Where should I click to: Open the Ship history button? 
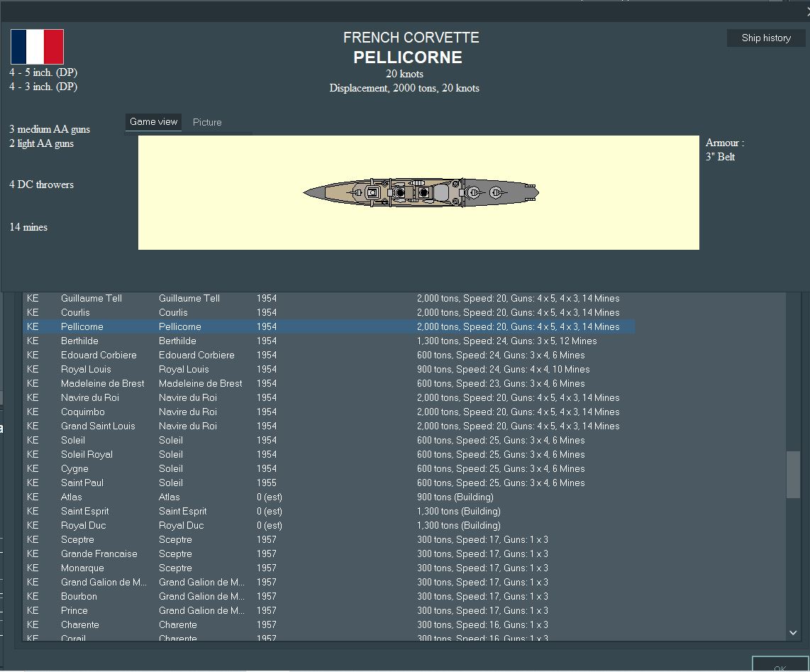tap(765, 38)
